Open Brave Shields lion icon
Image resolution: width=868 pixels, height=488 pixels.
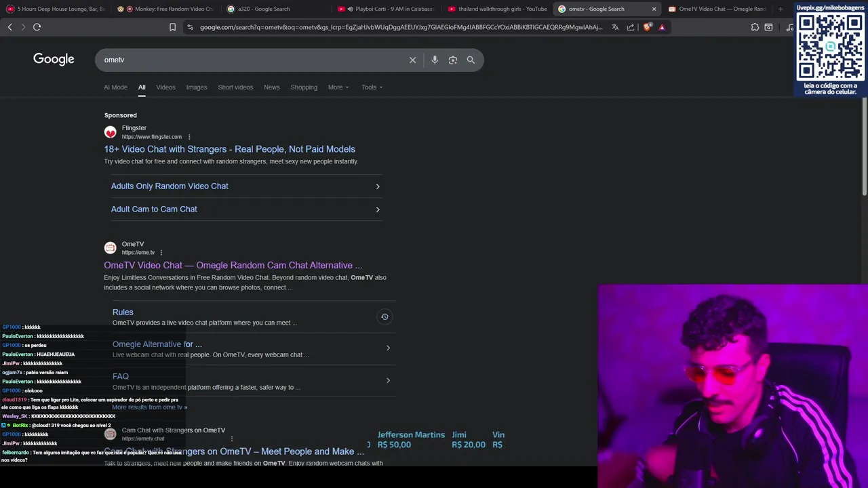647,27
